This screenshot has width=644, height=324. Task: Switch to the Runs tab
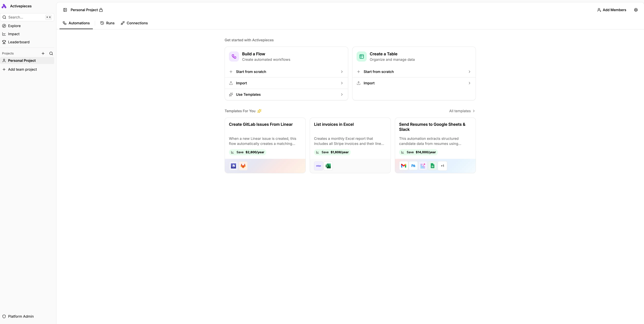coord(107,23)
